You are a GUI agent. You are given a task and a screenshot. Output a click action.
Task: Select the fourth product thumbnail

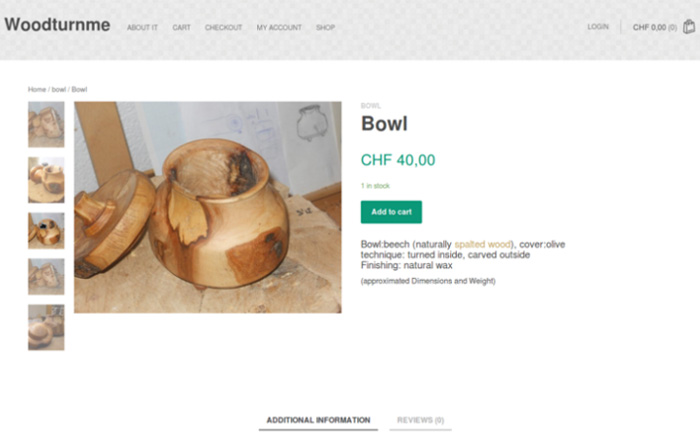point(46,277)
